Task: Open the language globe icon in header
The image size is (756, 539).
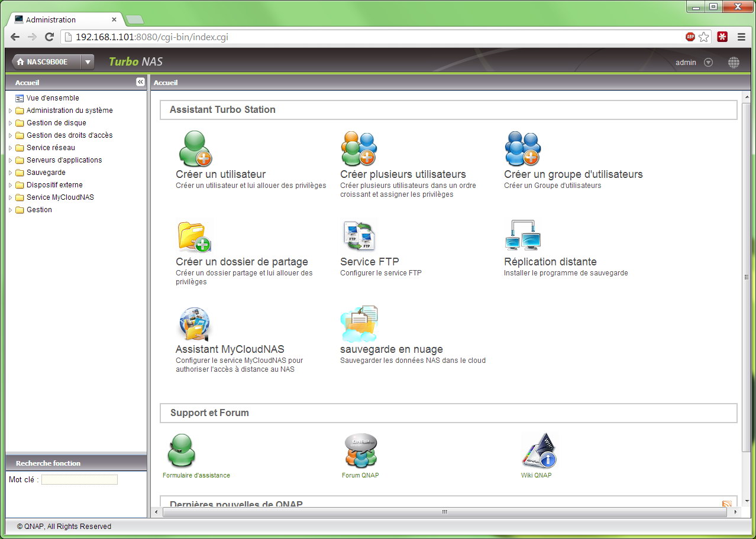Action: [734, 62]
